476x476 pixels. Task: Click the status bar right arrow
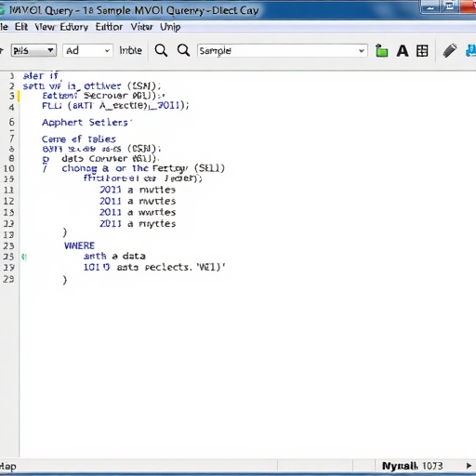coord(469,466)
